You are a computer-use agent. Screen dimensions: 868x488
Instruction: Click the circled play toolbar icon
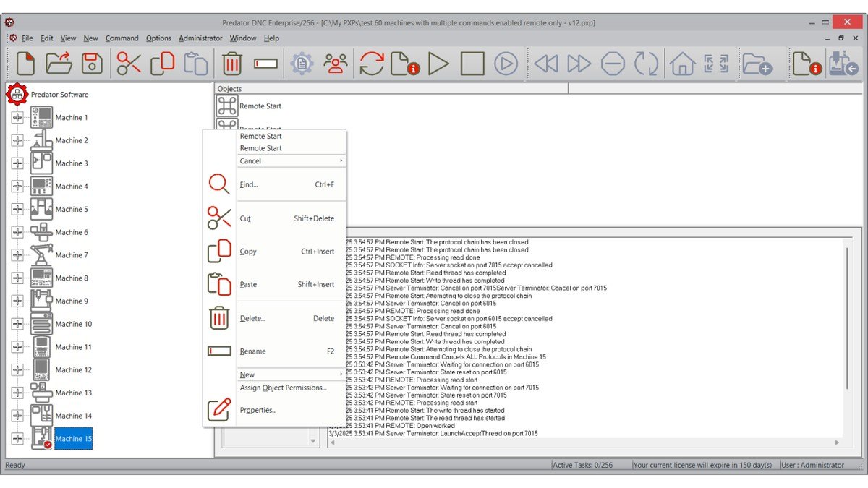[506, 64]
